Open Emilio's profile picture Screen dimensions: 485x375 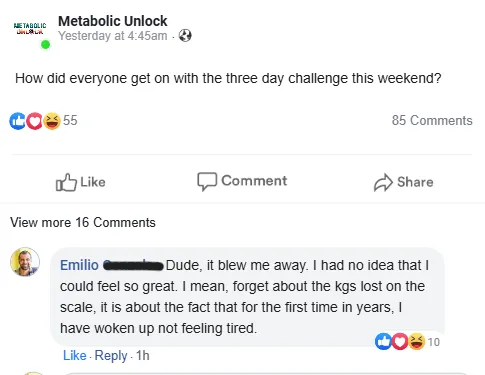pyautogui.click(x=25, y=262)
